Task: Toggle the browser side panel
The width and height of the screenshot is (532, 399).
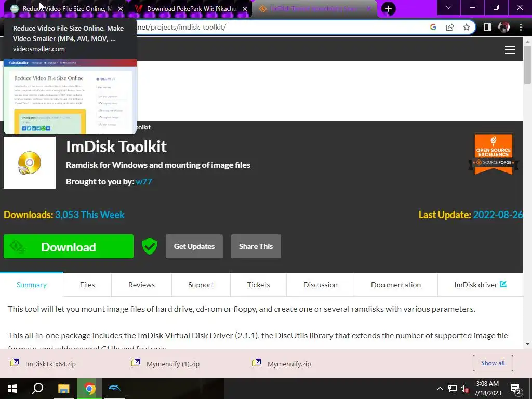Action: coord(487,27)
